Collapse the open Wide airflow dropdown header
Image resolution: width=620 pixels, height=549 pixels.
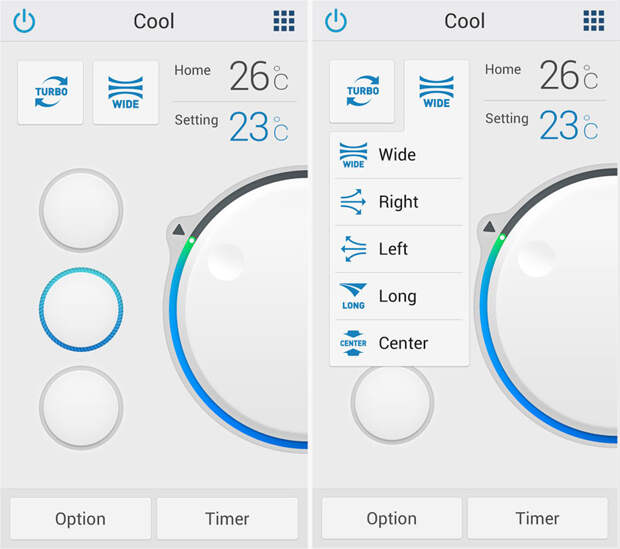tap(437, 91)
